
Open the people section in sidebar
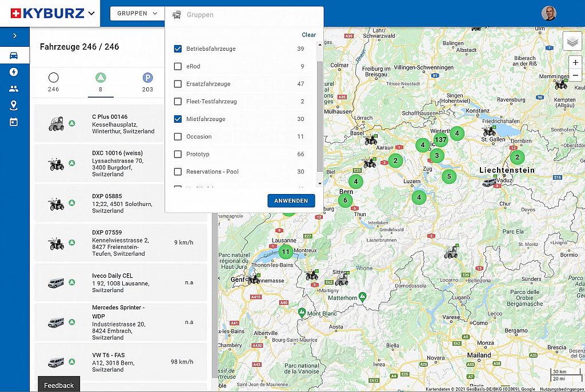[14, 88]
